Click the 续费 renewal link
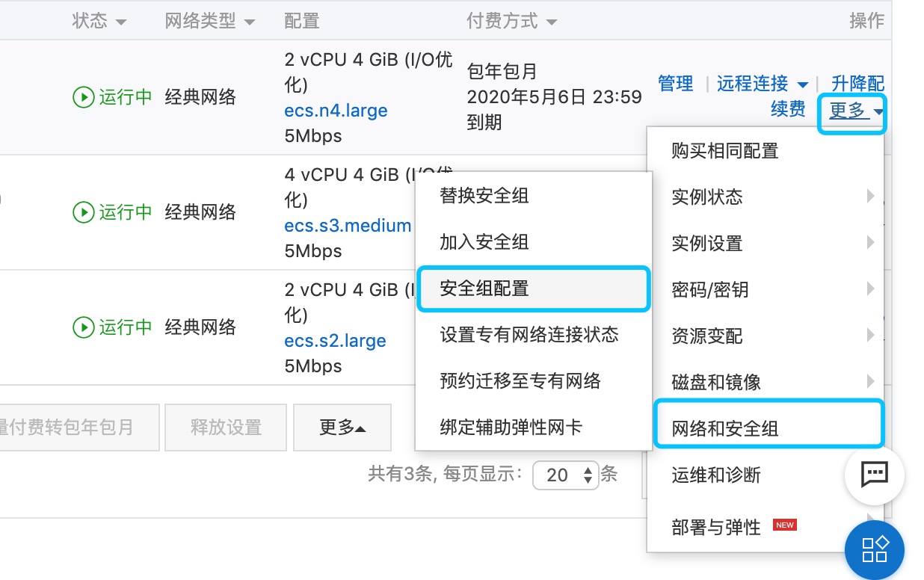The width and height of the screenshot is (924, 580). [x=788, y=109]
